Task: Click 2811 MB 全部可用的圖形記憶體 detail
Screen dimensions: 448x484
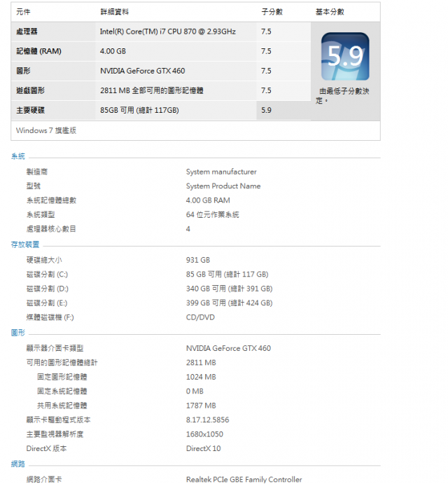Action: coord(152,91)
